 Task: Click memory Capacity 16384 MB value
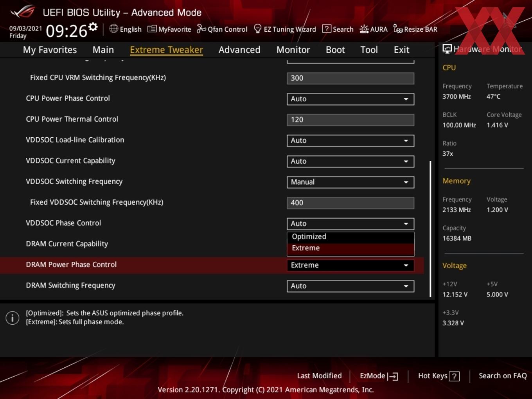tap(457, 238)
